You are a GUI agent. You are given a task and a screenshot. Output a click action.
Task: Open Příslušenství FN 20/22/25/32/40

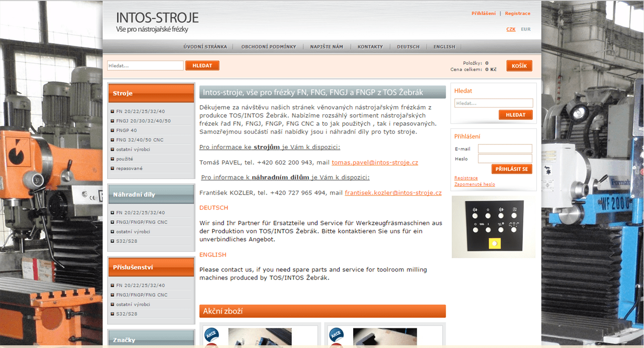coord(140,286)
